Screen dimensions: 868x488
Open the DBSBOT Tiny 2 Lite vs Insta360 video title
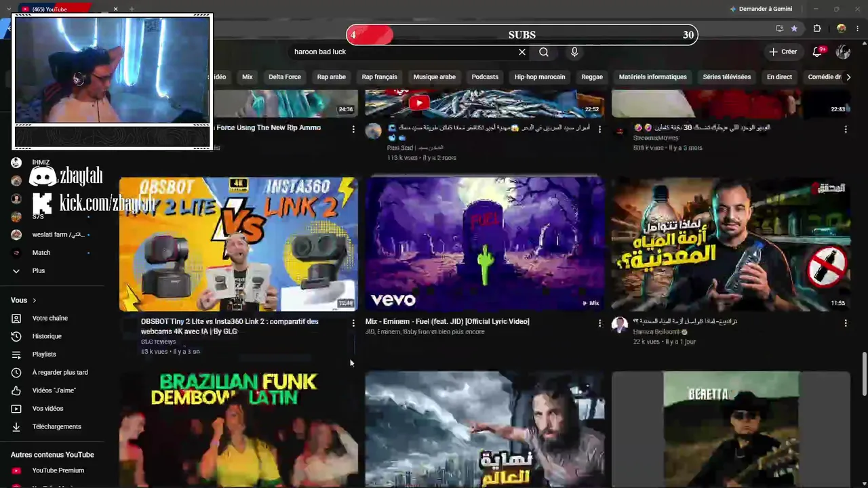pos(230,327)
